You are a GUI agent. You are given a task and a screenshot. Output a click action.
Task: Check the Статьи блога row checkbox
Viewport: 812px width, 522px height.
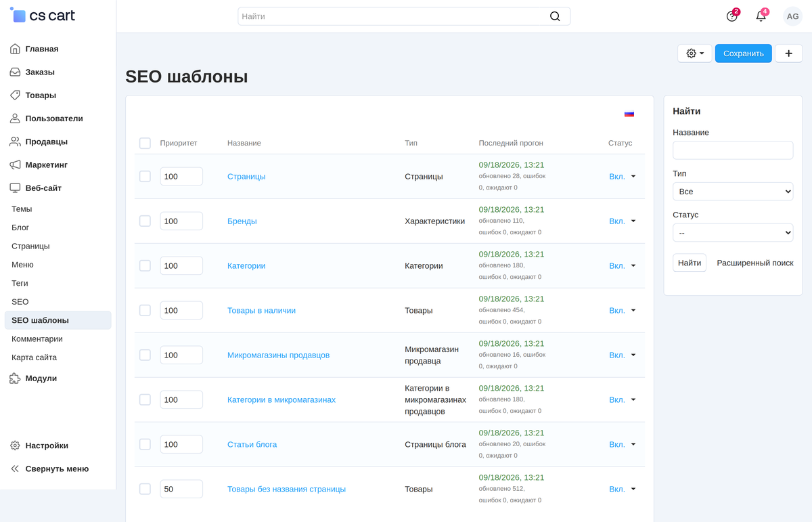pyautogui.click(x=145, y=444)
